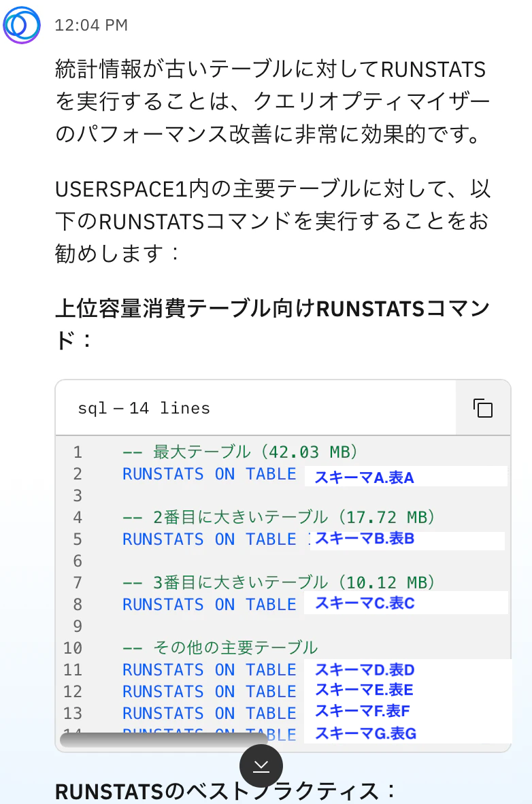
Task: Click line number 8 in the code block
Action: [x=77, y=604]
